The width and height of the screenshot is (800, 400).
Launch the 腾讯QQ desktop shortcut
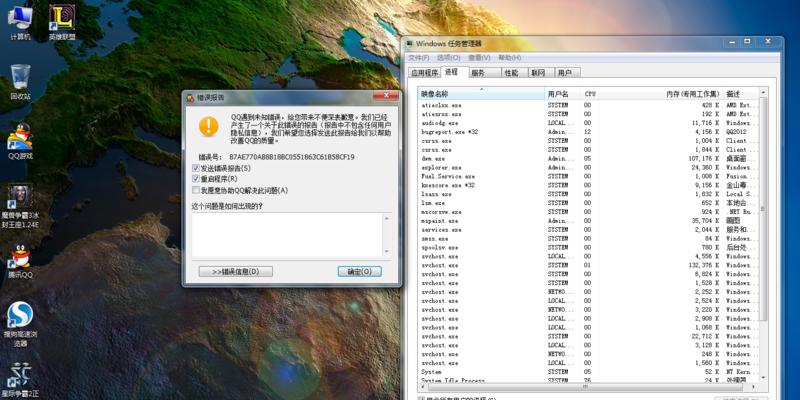coord(20,261)
